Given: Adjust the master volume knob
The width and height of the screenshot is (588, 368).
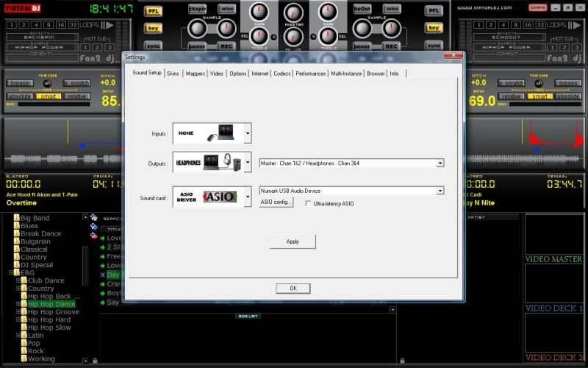Looking at the screenshot, I should point(293,13).
